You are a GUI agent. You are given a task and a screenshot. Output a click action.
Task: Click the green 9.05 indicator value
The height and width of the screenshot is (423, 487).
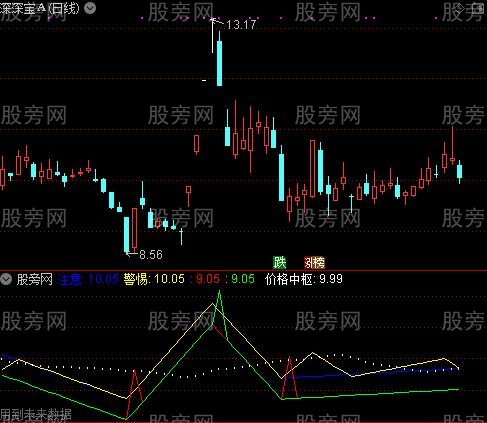click(243, 279)
